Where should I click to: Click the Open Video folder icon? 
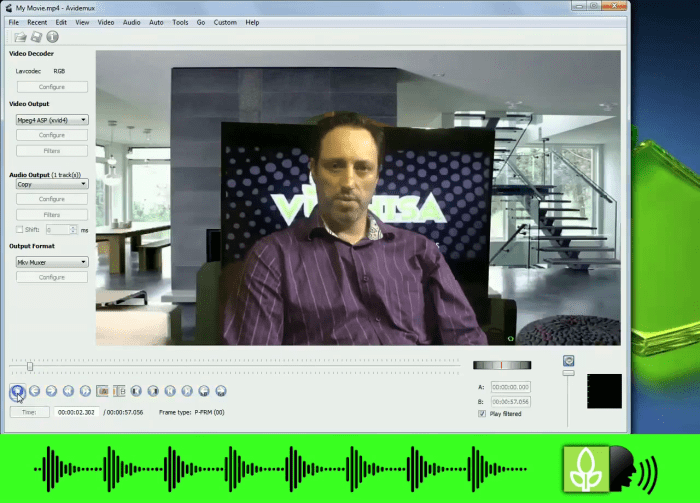click(x=20, y=37)
